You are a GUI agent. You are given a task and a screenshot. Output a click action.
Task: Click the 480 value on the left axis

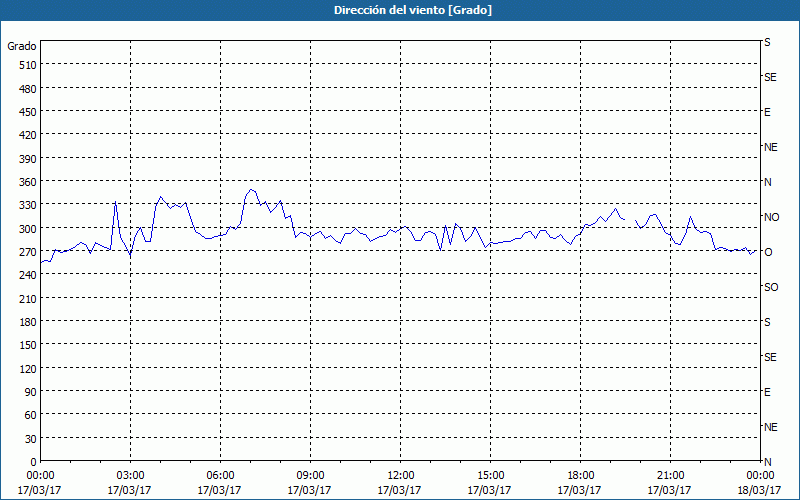click(28, 89)
